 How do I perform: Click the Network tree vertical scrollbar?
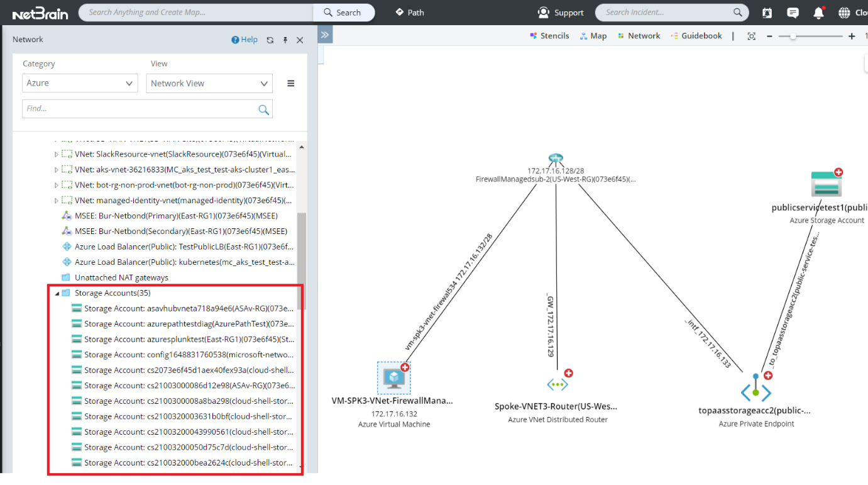pyautogui.click(x=302, y=261)
